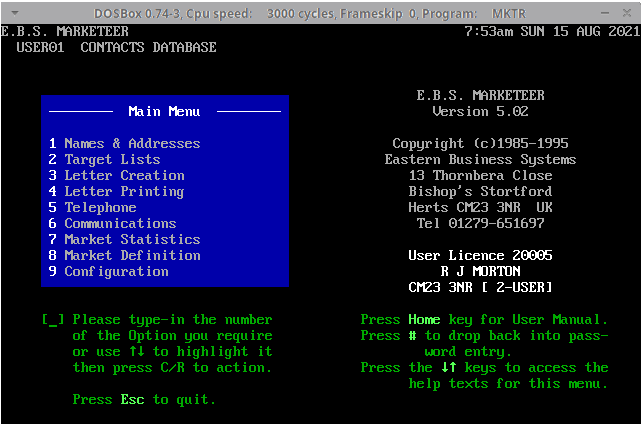The image size is (642, 425).
Task: Open option 3 Letter Creation
Action: tap(116, 175)
